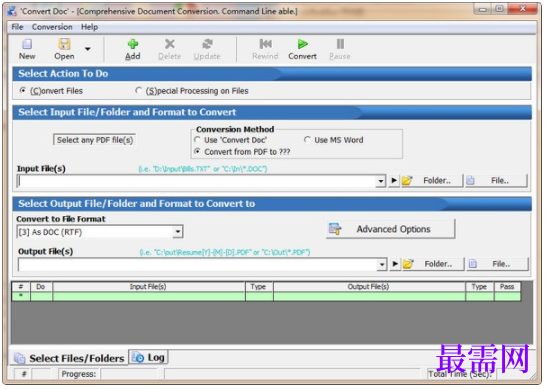548x390 pixels.
Task: Choose Use 'Convert Doc' conversion method
Action: click(x=197, y=140)
